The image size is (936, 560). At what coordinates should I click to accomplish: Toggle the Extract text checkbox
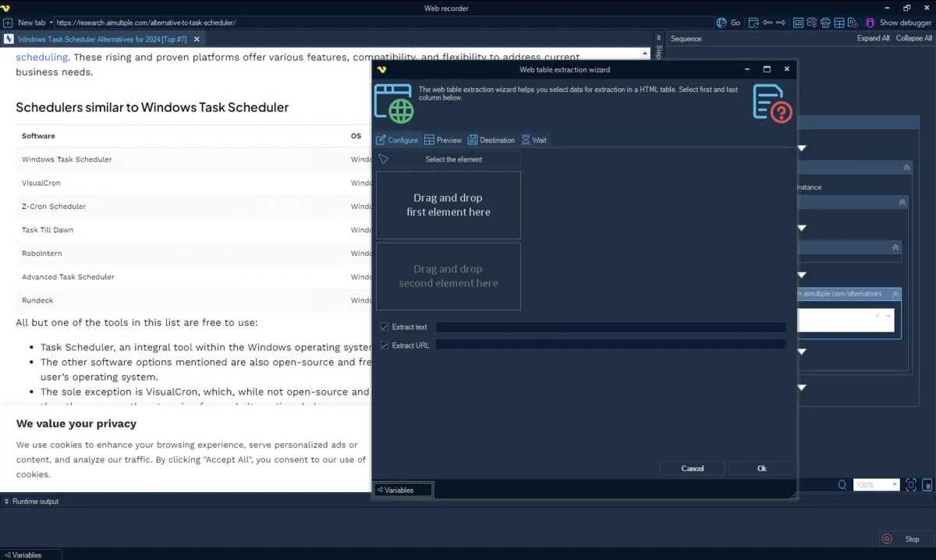(385, 327)
